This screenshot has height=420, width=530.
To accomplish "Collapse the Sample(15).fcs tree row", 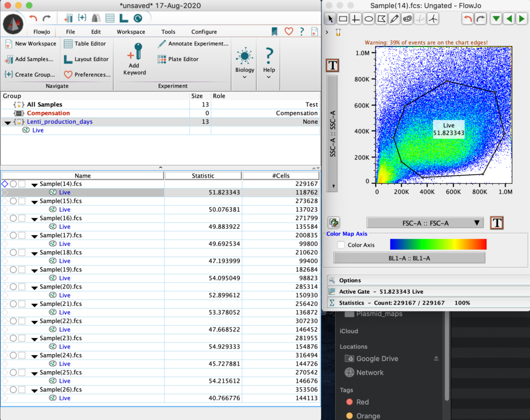I will pos(34,202).
